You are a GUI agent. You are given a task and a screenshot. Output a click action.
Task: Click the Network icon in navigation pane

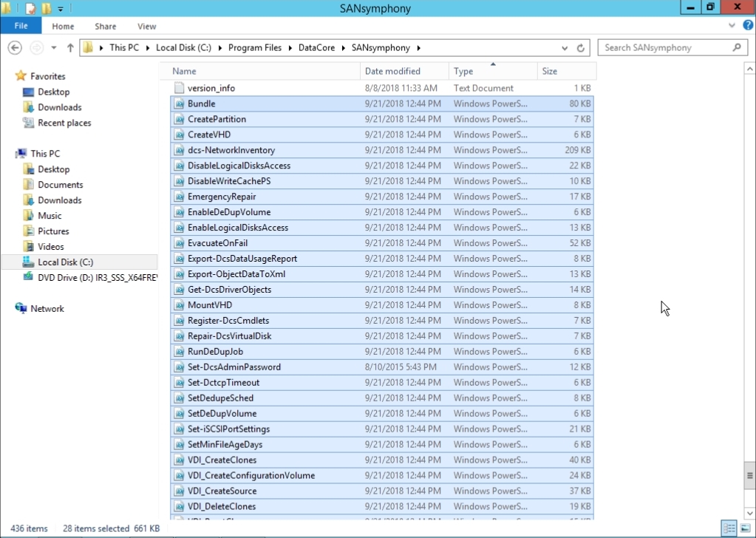click(x=21, y=308)
